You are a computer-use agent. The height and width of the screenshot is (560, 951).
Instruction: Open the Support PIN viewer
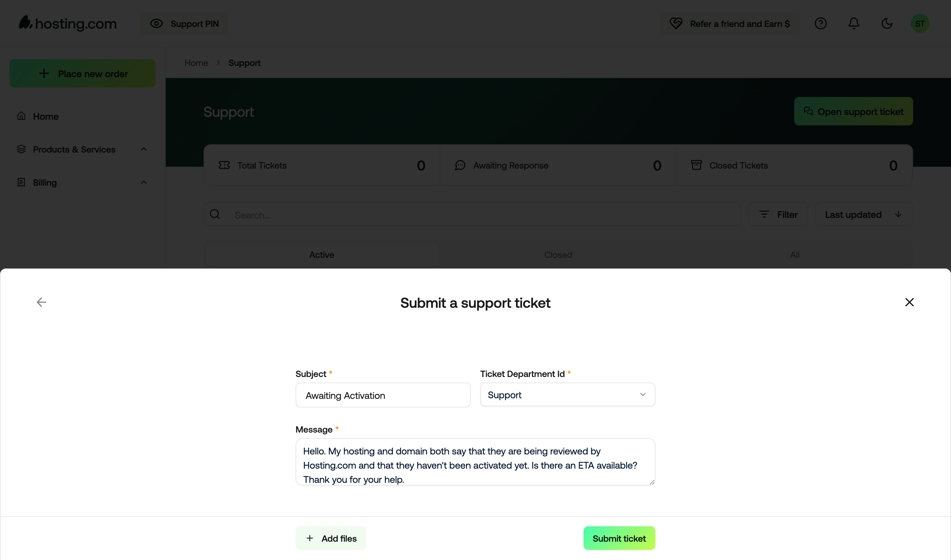(185, 23)
